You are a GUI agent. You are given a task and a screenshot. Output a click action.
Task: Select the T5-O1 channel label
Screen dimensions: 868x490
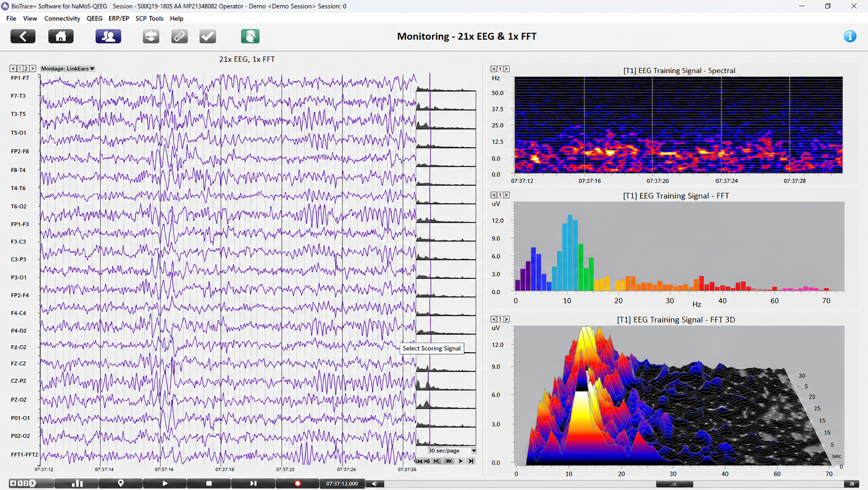coord(18,133)
